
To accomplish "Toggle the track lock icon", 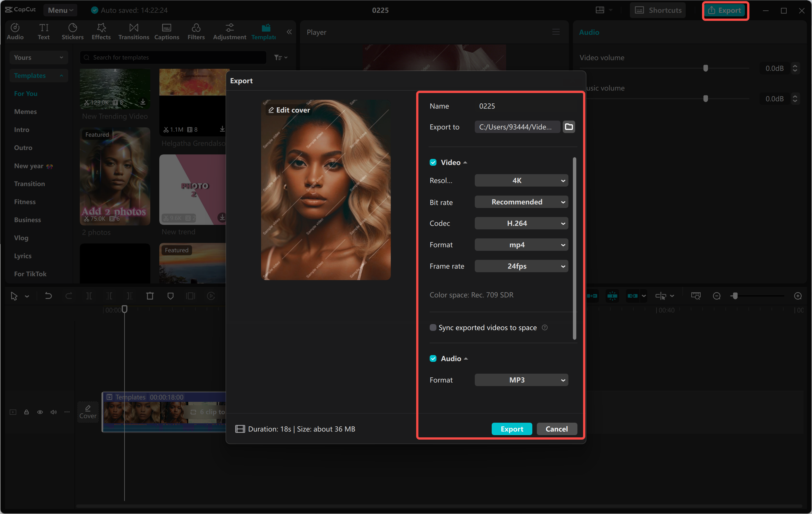I will (27, 412).
